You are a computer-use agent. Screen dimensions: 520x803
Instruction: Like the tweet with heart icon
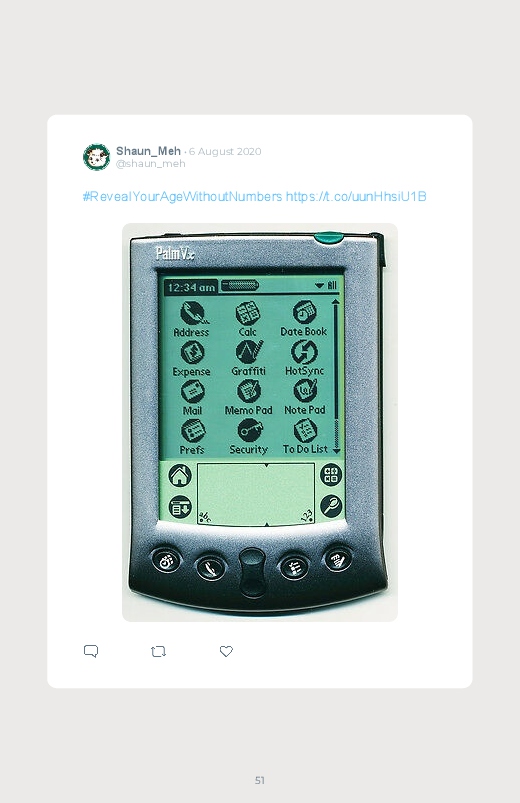226,651
